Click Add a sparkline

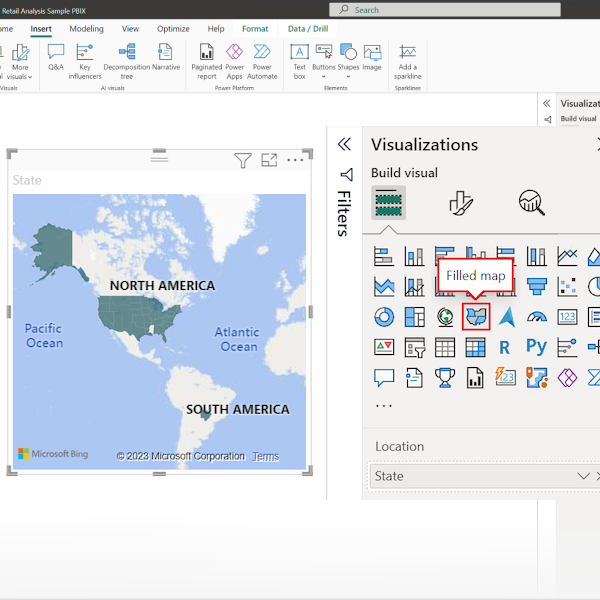(x=408, y=61)
